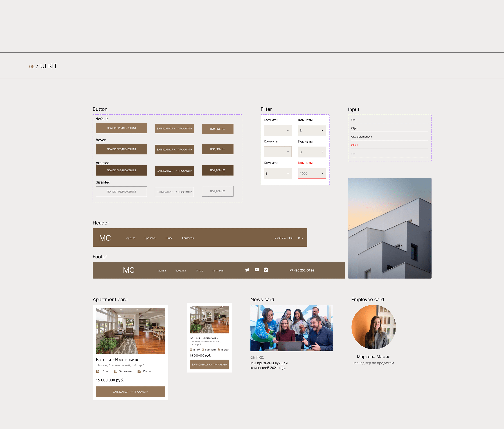Click the news card team photo
The height and width of the screenshot is (429, 504).
coord(291,328)
